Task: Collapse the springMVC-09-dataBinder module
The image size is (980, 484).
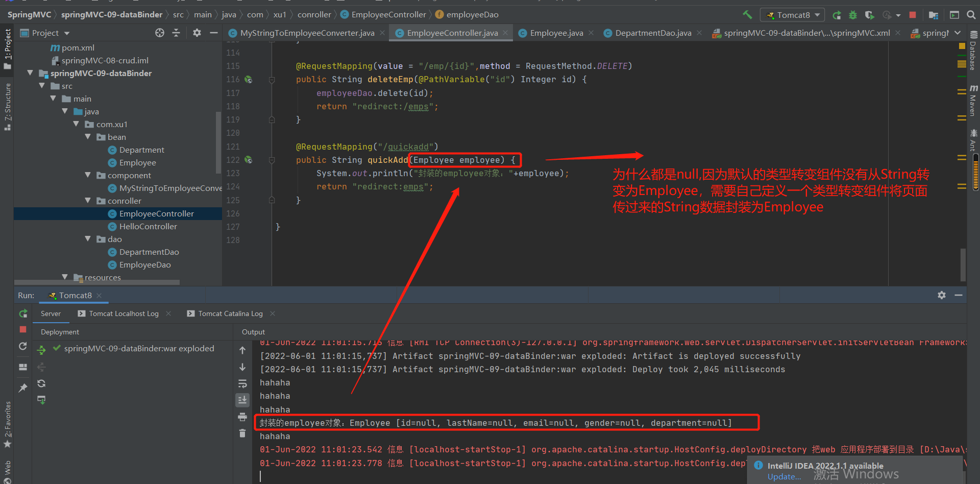Action: (x=30, y=73)
